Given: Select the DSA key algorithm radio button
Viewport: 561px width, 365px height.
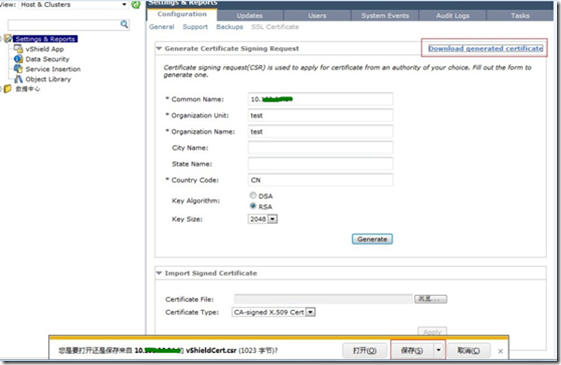Looking at the screenshot, I should 253,195.
